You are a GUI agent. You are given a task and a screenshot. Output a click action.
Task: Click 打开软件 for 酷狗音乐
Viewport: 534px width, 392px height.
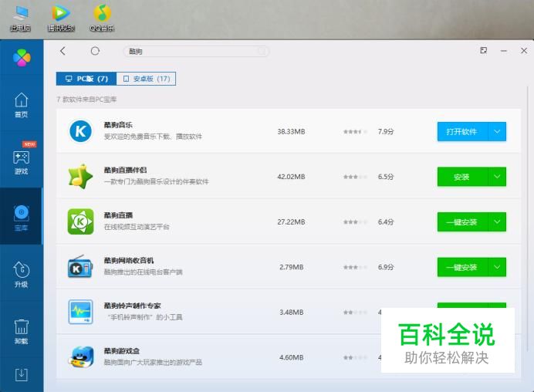tap(462, 131)
